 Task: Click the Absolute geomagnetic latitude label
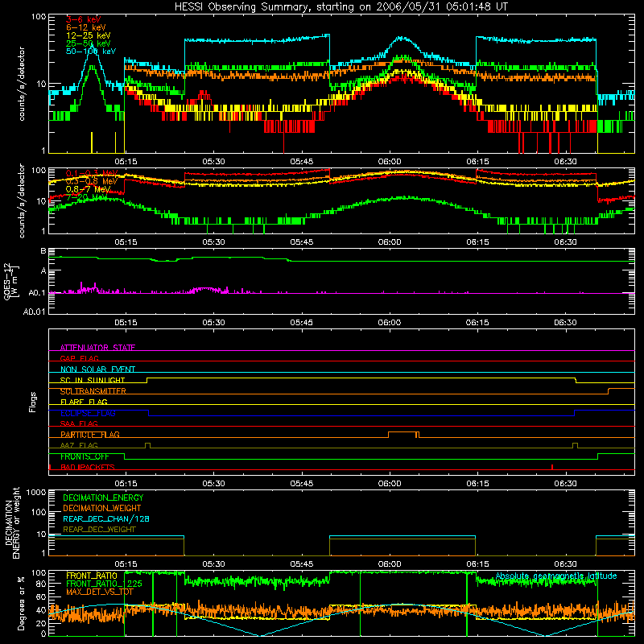pos(556,576)
